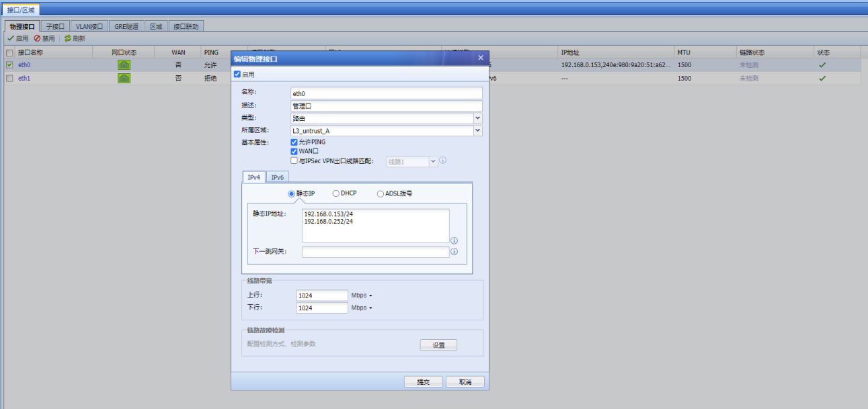The height and width of the screenshot is (409, 868).
Task: Click the green 启用 checkmark toolbar icon
Action: click(x=11, y=38)
